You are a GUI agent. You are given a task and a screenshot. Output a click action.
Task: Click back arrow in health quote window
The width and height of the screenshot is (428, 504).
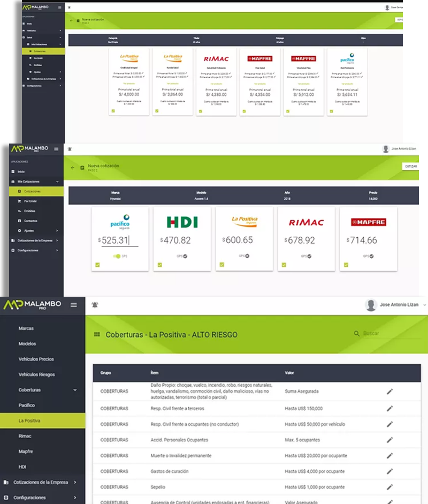pyautogui.click(x=71, y=20)
